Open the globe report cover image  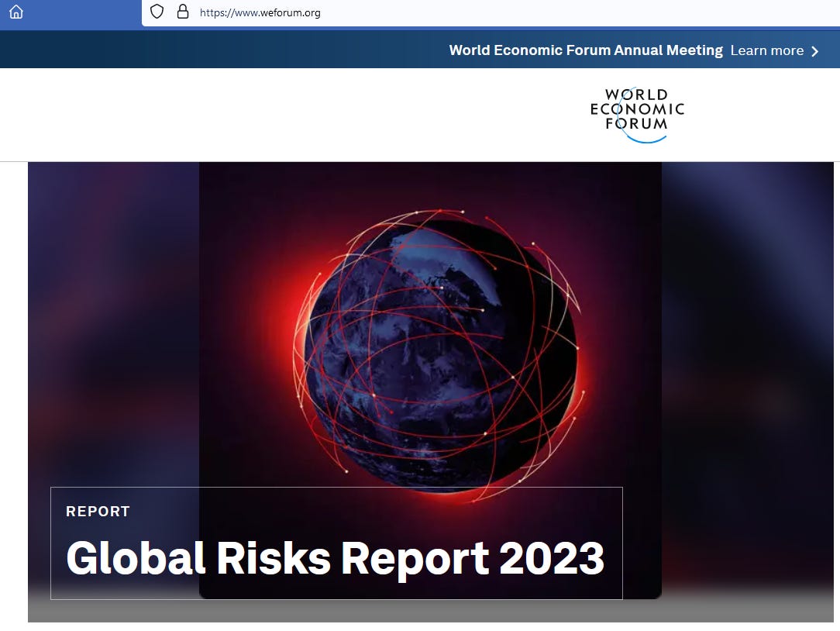tap(430, 380)
